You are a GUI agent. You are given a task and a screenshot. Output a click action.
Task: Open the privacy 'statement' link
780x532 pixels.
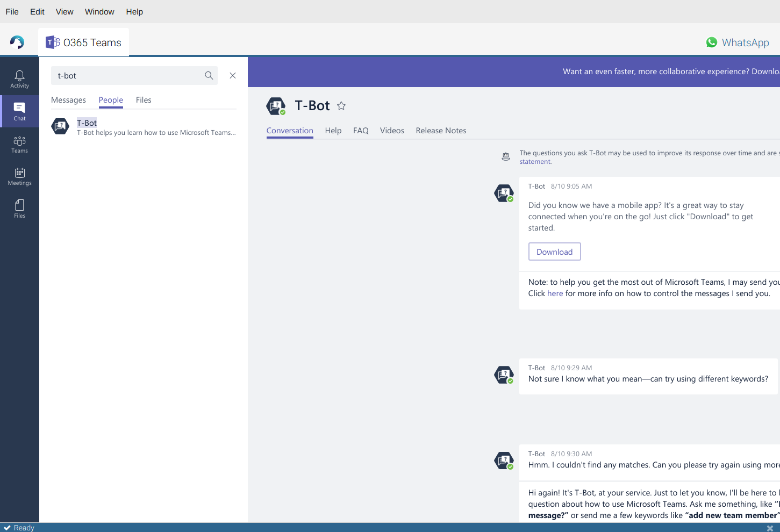point(535,162)
